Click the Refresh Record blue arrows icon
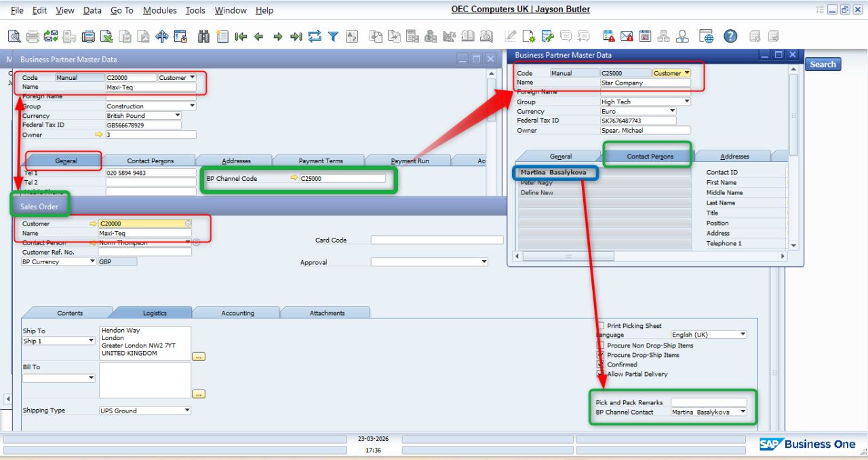Screen dimensions: 868x460 click(314, 36)
